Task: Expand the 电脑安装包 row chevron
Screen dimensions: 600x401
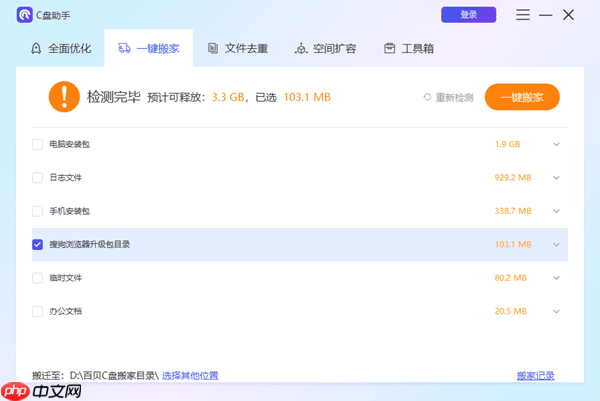Action: [556, 144]
